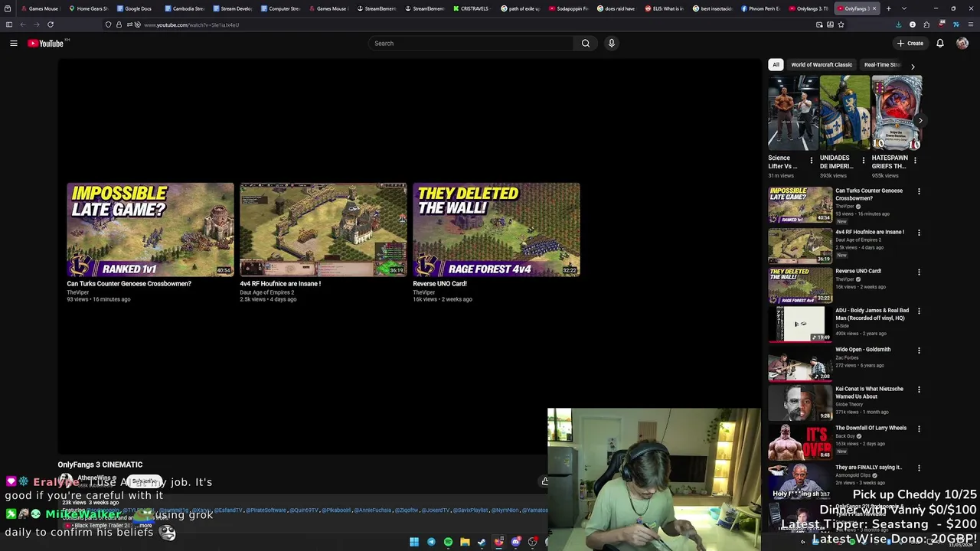Open Science Lifter Vs short thumbnail
Viewport: 980px width, 551px height.
[x=792, y=112]
